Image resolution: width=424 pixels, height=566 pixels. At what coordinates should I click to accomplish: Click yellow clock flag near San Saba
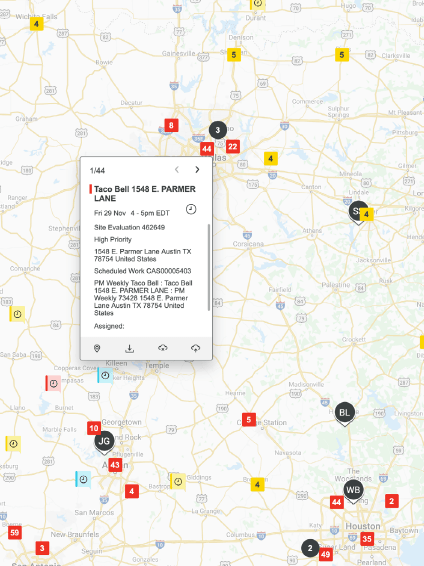[x=17, y=314]
